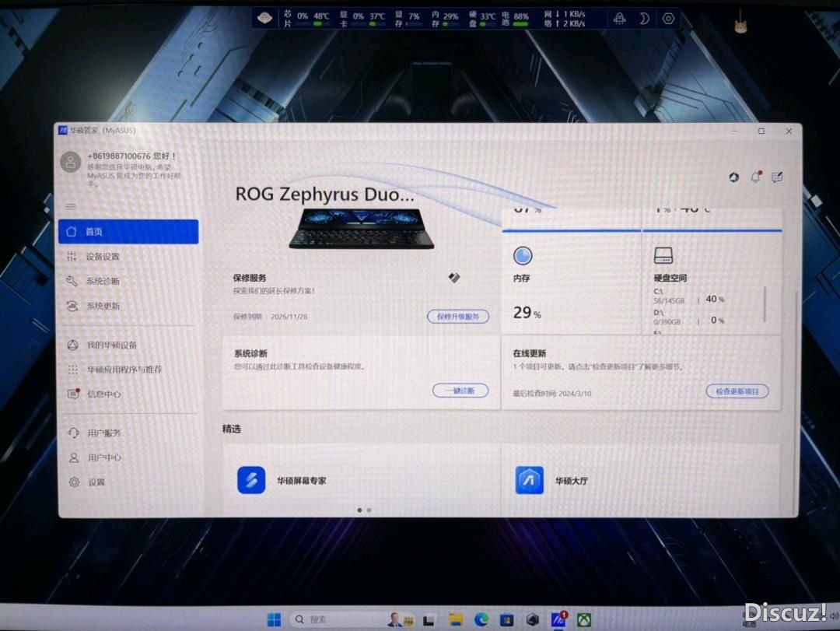Image resolution: width=840 pixels, height=631 pixels.
Task: Click the 设置 gear icon in sidebar
Action: (74, 482)
